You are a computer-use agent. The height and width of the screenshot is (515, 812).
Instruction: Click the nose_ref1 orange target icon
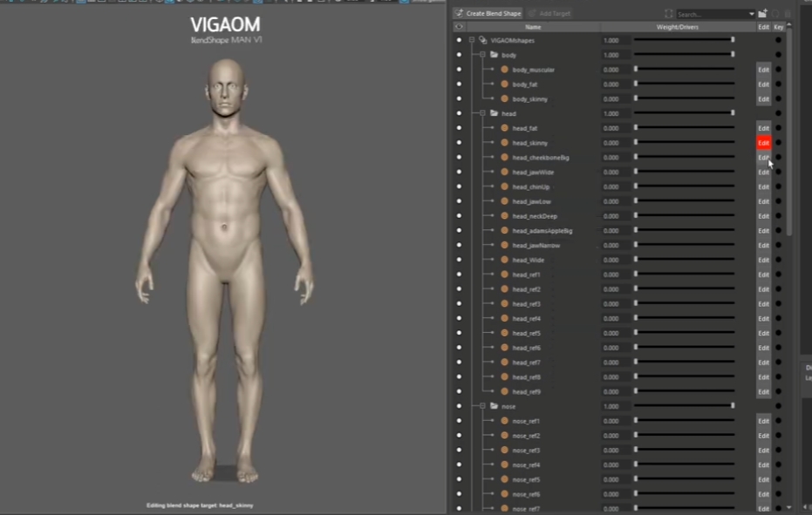(x=504, y=421)
